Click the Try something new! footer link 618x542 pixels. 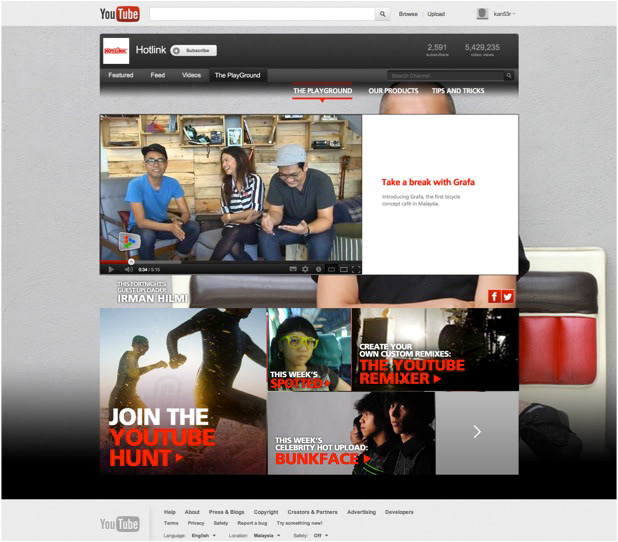(x=299, y=523)
